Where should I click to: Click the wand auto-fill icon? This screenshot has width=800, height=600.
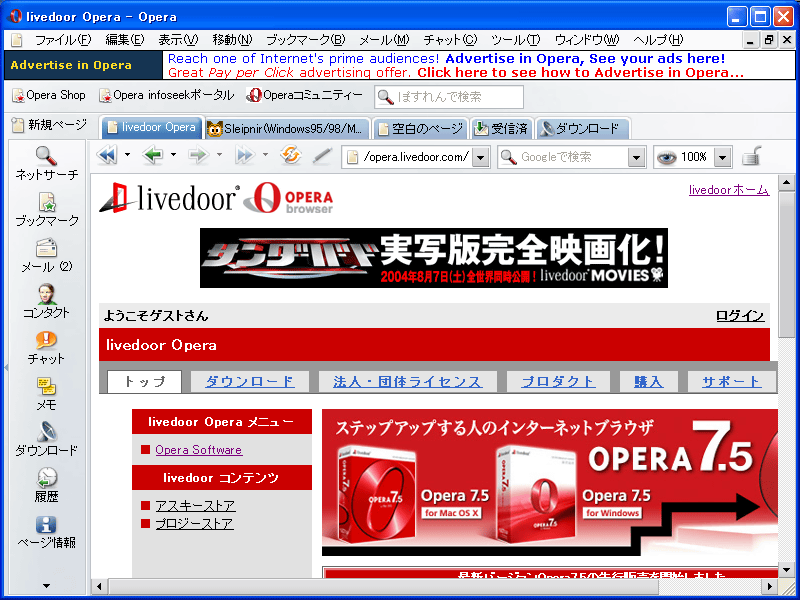(322, 156)
